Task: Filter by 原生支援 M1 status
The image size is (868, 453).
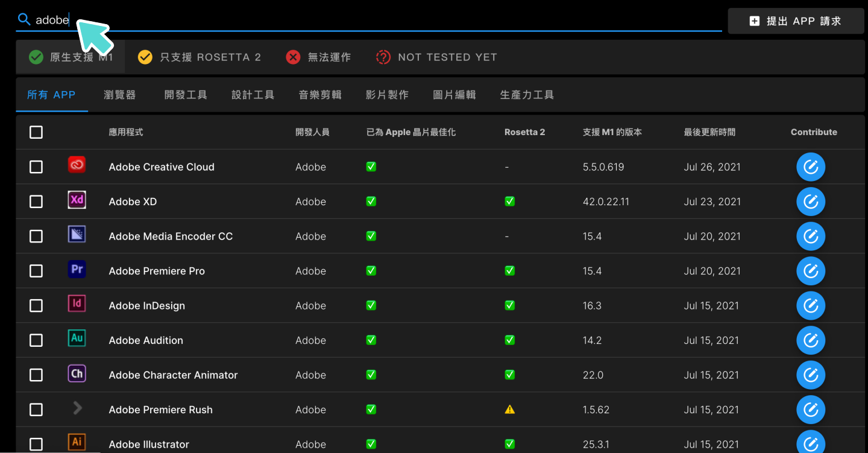Action: click(x=71, y=57)
